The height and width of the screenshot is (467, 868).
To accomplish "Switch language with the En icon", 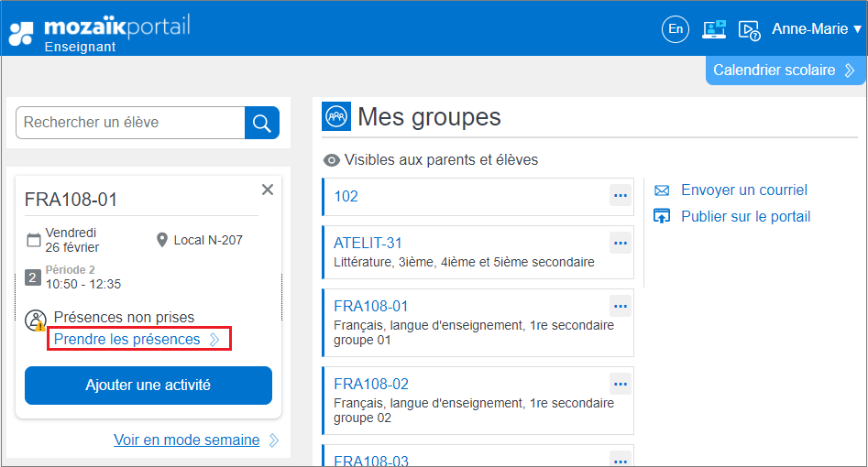I will (x=676, y=29).
